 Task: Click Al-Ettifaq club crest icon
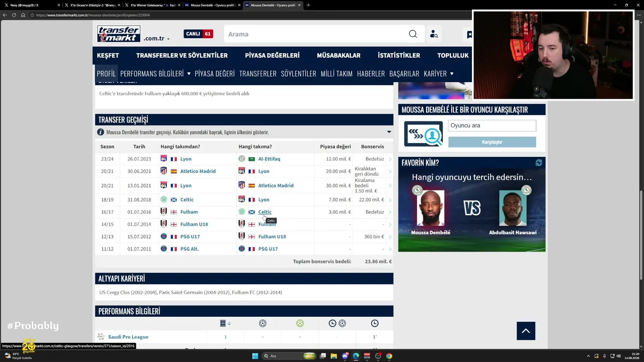pos(242,159)
